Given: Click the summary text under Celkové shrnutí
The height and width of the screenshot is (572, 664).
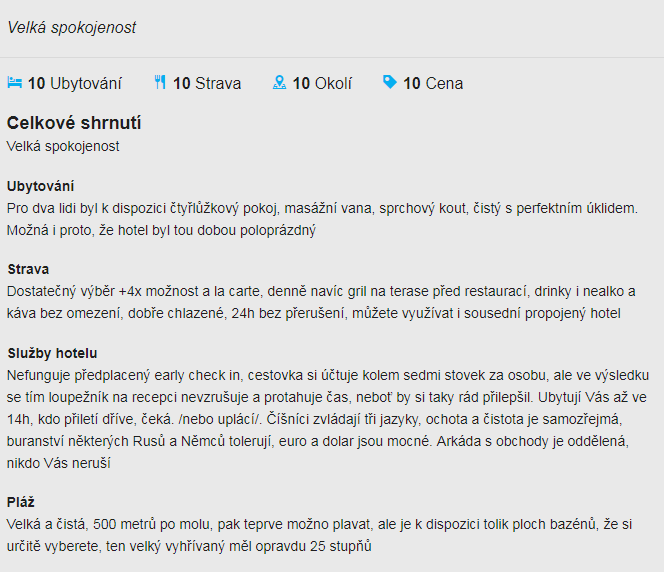Looking at the screenshot, I should (x=63, y=146).
